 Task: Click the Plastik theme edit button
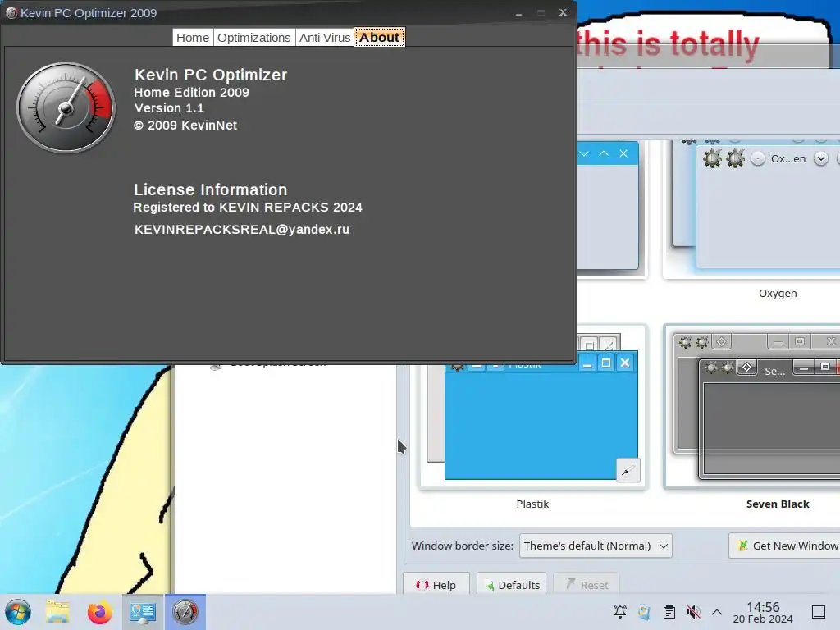point(628,470)
